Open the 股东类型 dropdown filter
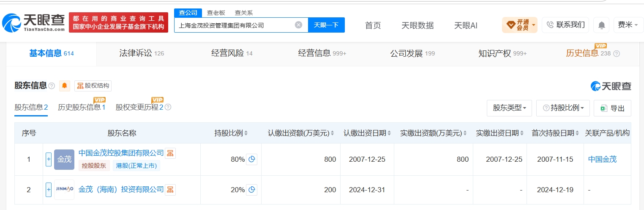The width and height of the screenshot is (644, 210). point(510,108)
